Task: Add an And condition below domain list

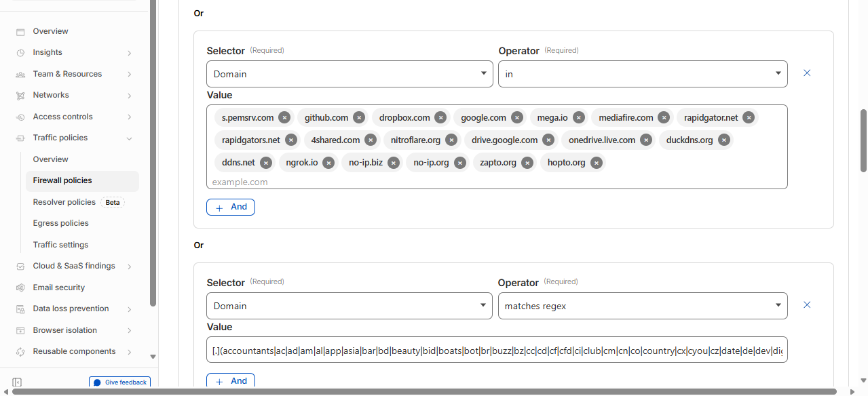Action: [x=231, y=207]
